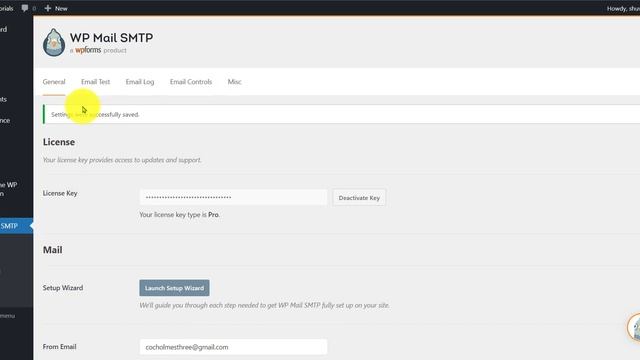Click the WP Mail SMTP pigeon logo
Screen dimensions: 640x360
pos(54,42)
